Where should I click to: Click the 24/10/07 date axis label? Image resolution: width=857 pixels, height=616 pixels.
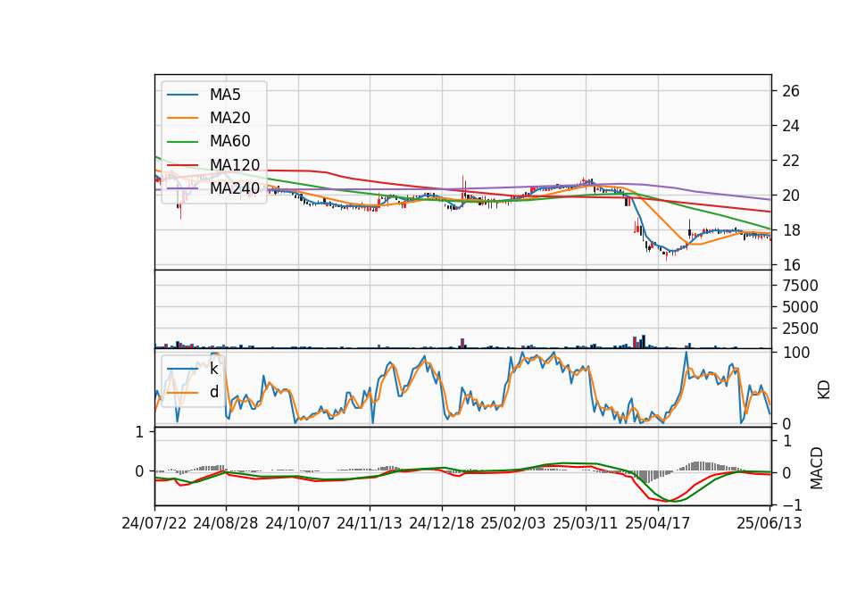[298, 523]
